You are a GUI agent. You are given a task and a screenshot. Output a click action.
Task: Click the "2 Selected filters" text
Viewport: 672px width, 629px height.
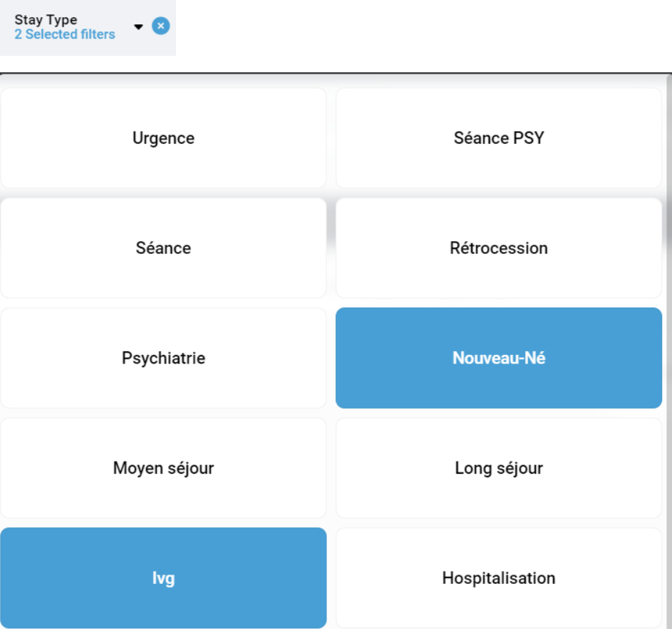64,34
